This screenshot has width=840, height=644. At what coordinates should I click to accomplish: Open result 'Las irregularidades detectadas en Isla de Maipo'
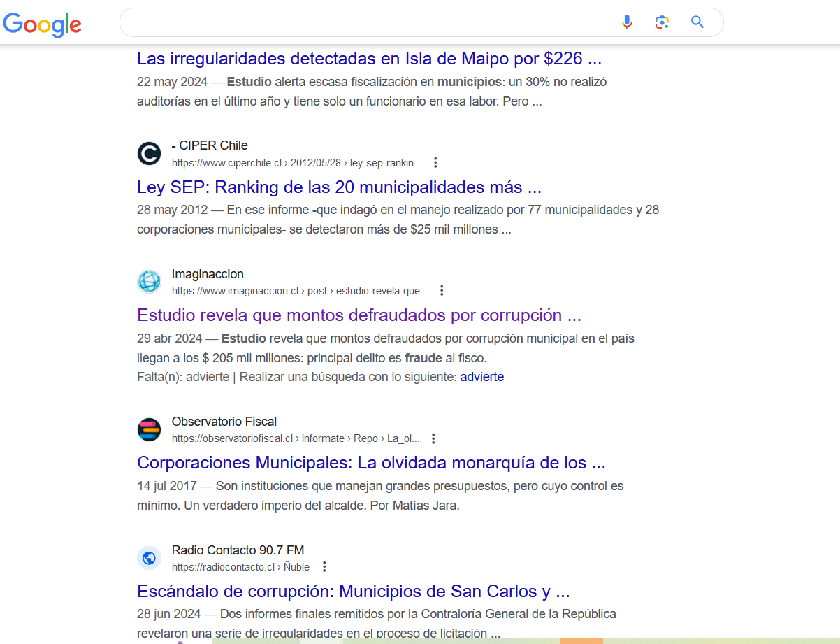point(369,58)
